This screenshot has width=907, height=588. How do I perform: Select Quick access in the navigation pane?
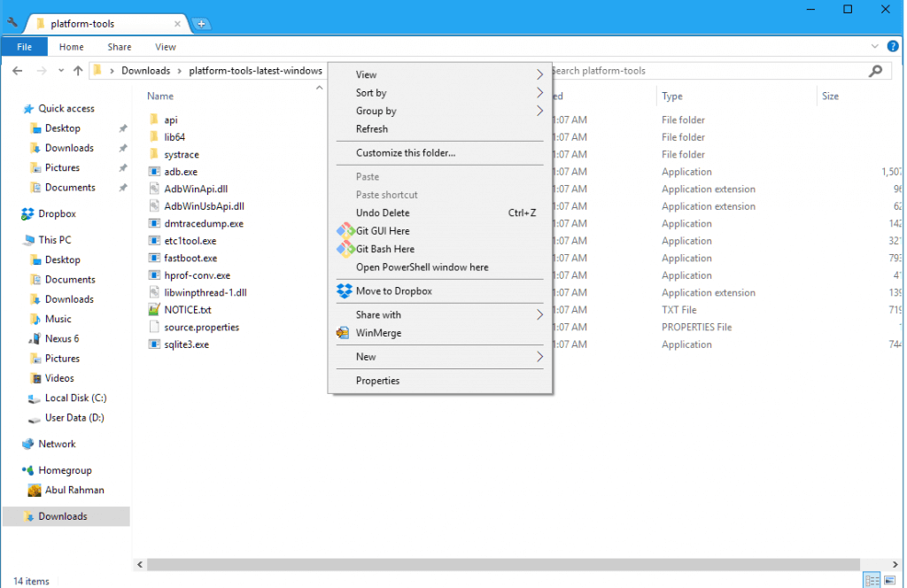66,108
